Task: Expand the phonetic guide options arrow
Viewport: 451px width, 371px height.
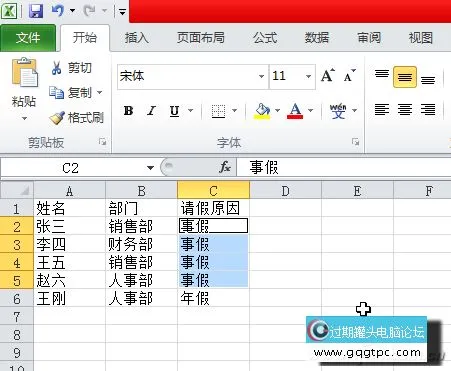Action: pos(354,110)
